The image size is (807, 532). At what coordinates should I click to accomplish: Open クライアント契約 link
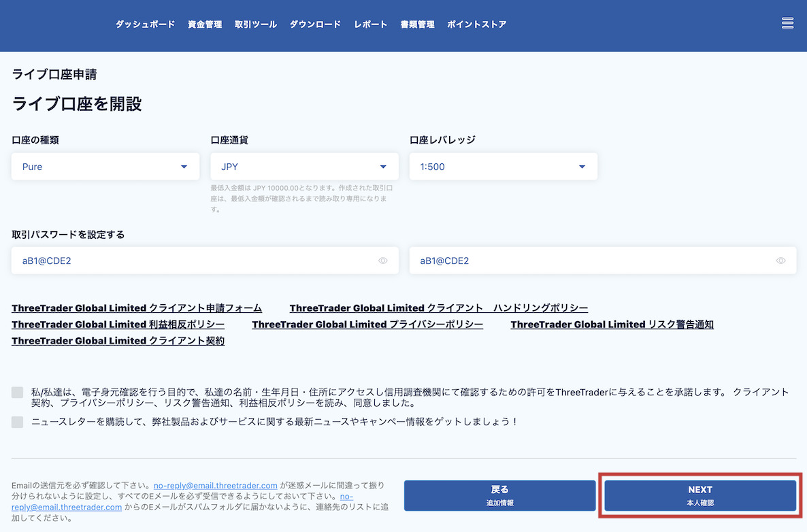pyautogui.click(x=118, y=341)
